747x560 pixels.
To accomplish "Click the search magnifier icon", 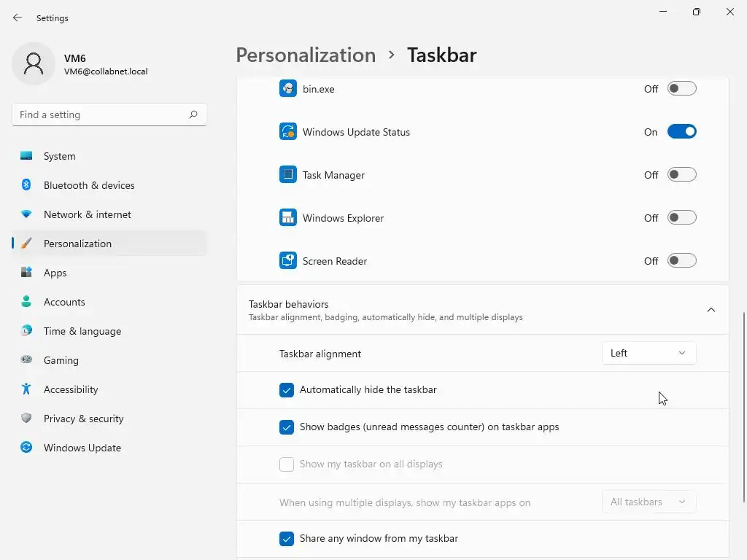I will click(193, 114).
